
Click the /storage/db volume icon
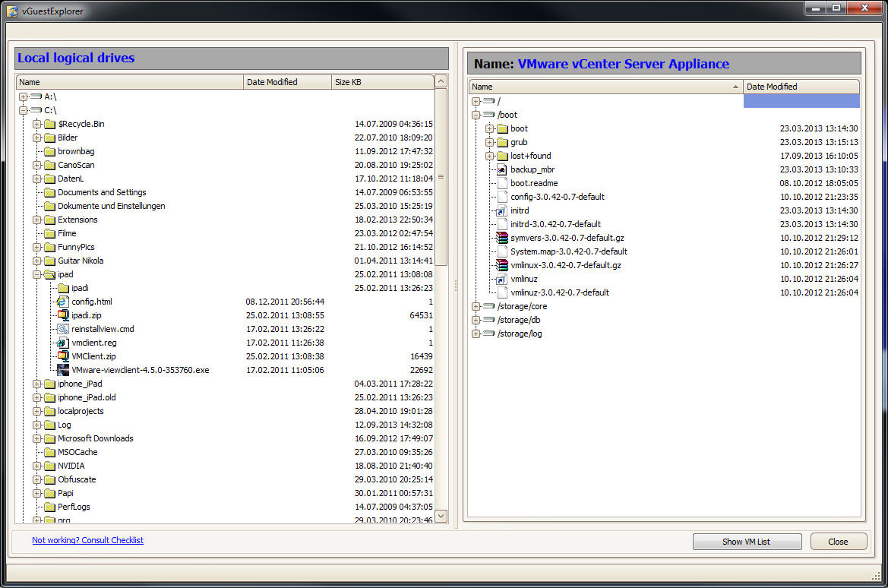click(x=488, y=320)
